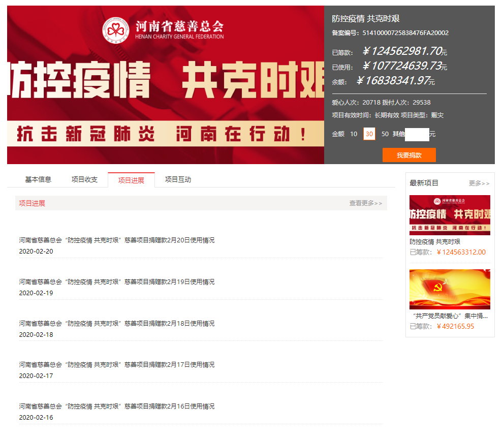This screenshot has width=504, height=439.
Task: Click the 共产党员献爱心 project thumbnail
Action: point(450,289)
